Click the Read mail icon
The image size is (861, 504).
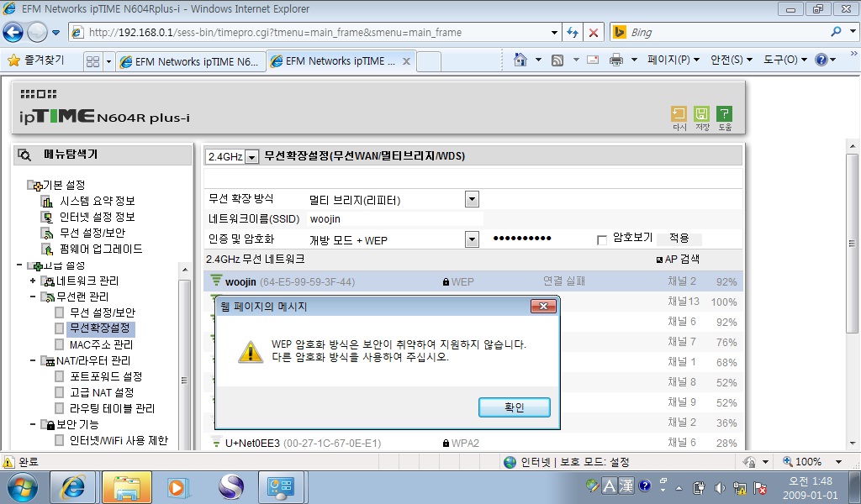click(593, 60)
